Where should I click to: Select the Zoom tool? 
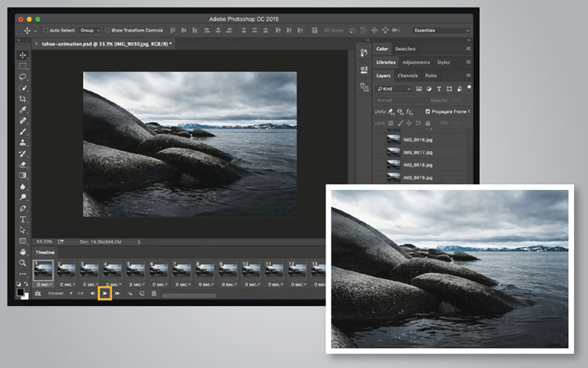[x=23, y=263]
